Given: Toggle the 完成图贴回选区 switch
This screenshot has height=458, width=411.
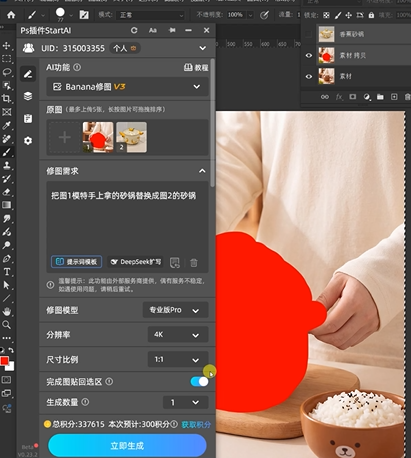Looking at the screenshot, I should 199,381.
